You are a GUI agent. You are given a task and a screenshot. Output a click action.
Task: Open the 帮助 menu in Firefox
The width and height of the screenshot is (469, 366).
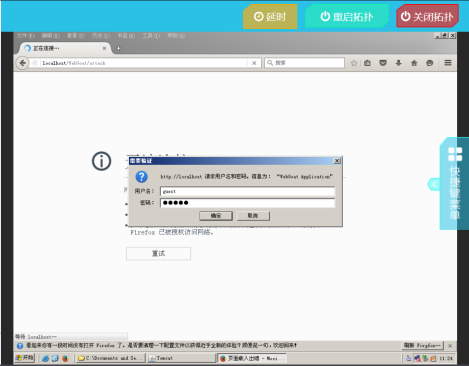[x=176, y=36]
